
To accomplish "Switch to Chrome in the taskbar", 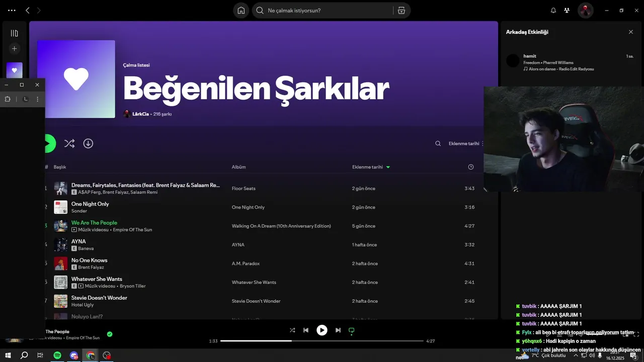I will tap(91, 355).
